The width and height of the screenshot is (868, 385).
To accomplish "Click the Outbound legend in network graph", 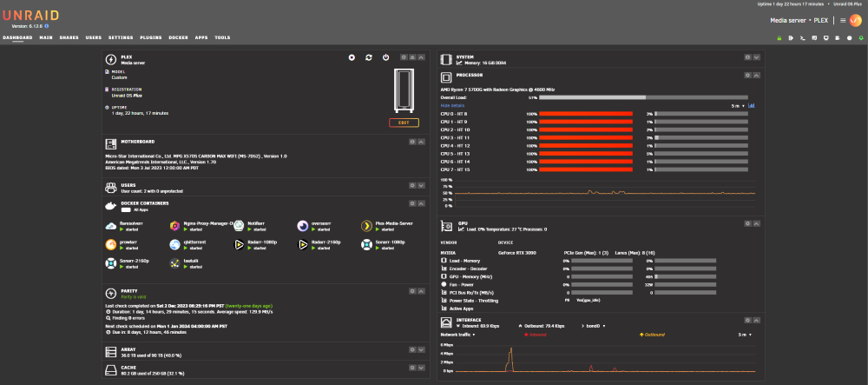I will (x=652, y=335).
